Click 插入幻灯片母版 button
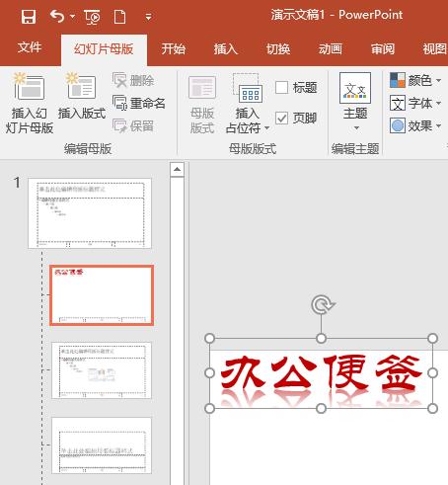The height and width of the screenshot is (485, 448). pyautogui.click(x=30, y=103)
